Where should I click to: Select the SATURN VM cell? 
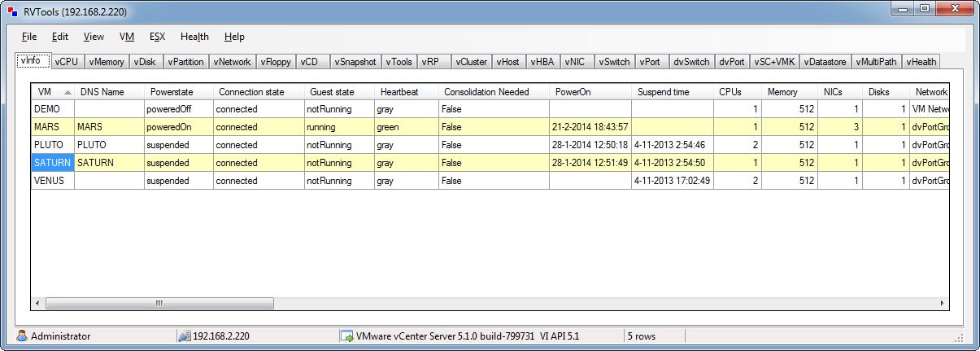53,163
